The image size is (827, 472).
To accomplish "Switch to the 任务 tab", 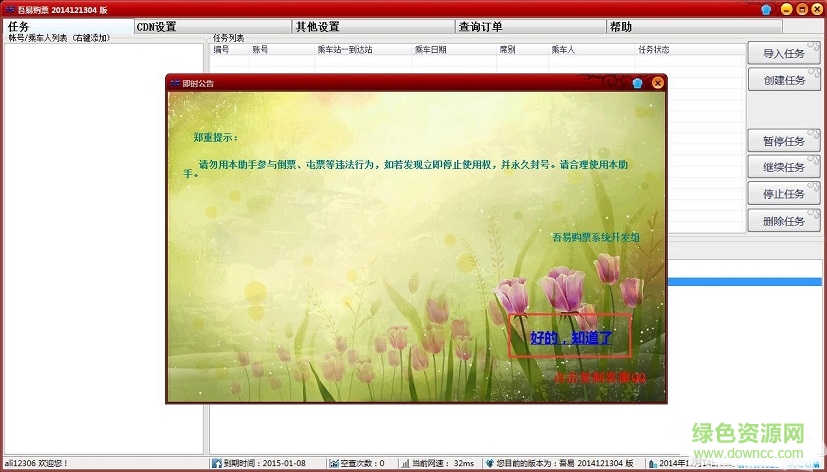I will [x=68, y=26].
